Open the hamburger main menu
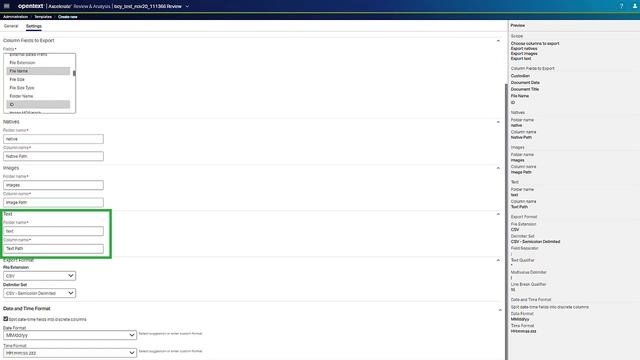640x360 pixels. (x=7, y=6)
